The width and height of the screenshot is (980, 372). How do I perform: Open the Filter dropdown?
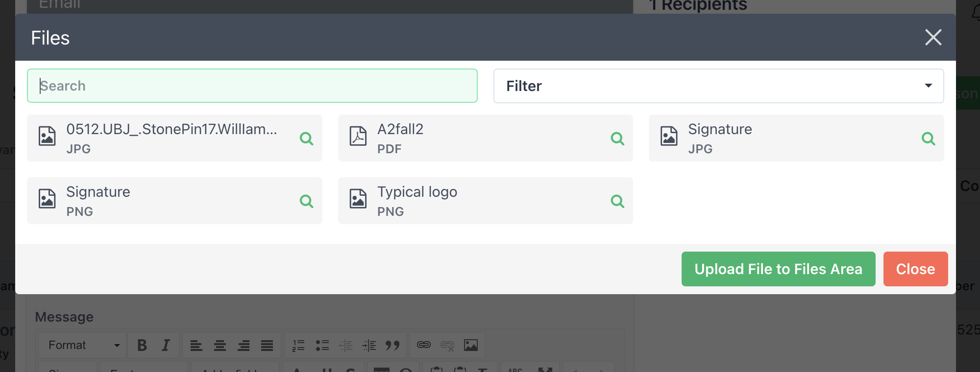[x=719, y=86]
